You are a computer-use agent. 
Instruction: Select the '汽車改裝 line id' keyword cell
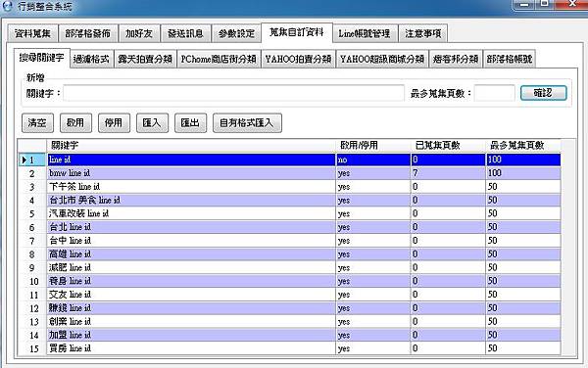[x=191, y=213]
